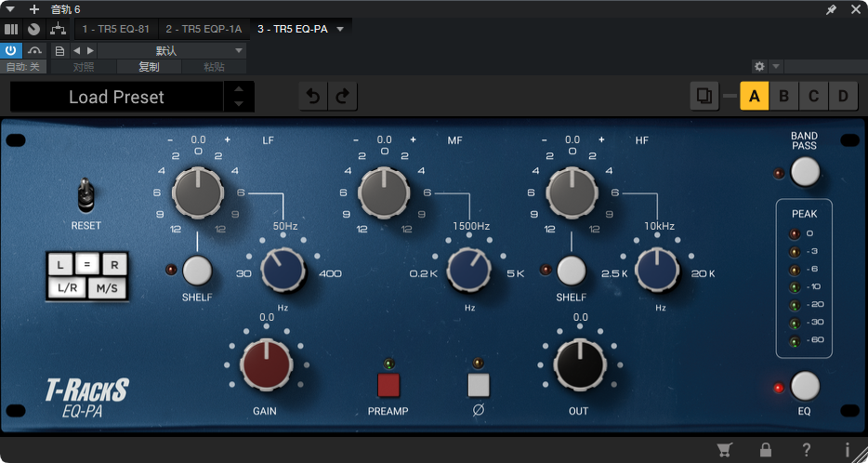Click the pin window icon
The width and height of the screenshot is (868, 463).
pyautogui.click(x=831, y=9)
